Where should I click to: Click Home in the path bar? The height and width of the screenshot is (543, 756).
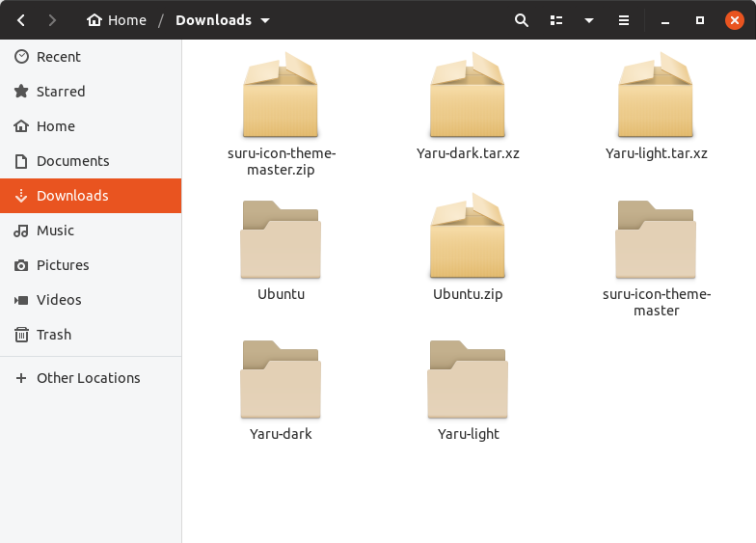pyautogui.click(x=117, y=20)
